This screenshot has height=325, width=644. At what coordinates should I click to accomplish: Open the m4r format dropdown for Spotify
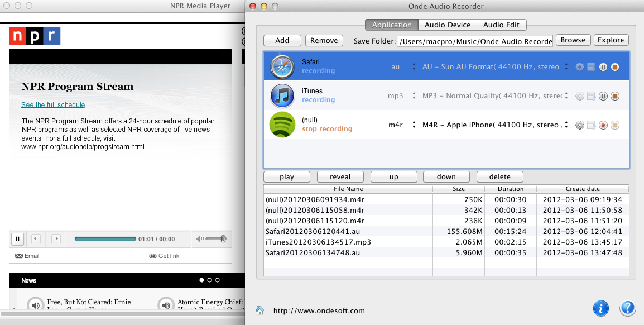[x=414, y=125]
